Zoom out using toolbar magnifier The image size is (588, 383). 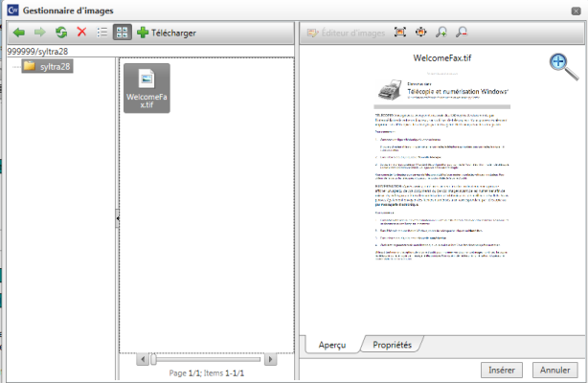462,33
